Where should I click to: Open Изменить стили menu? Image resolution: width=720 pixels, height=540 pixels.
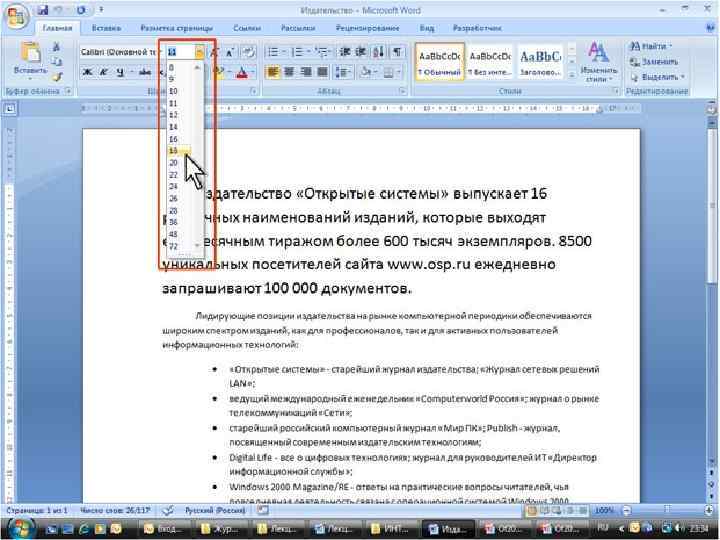coord(598,62)
